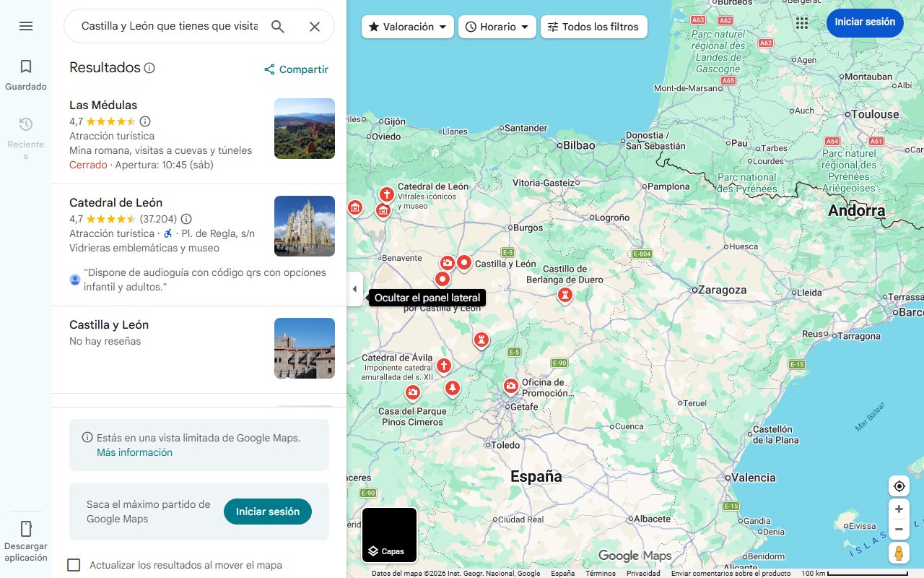Open Todos los filtros
The image size is (924, 578).
click(x=593, y=27)
